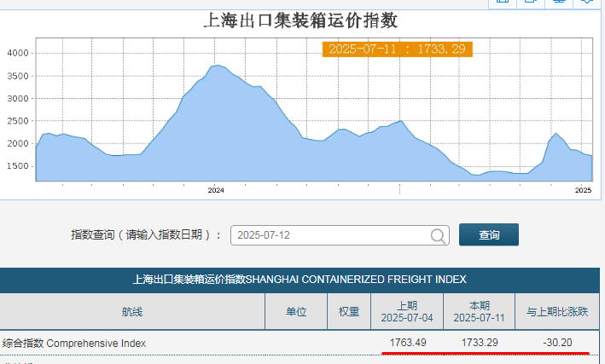Click the chart peak near 2024

point(218,65)
